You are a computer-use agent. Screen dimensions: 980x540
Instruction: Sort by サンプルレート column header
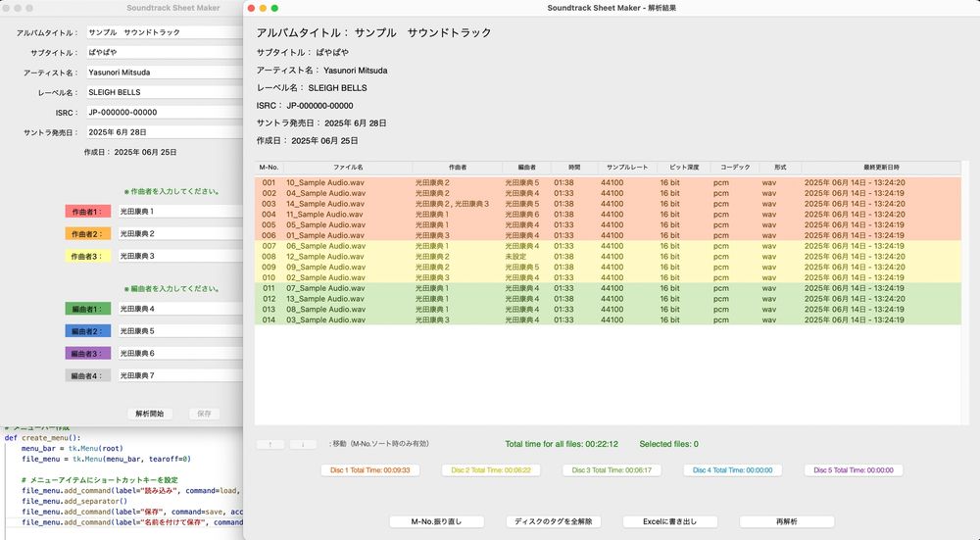click(627, 168)
